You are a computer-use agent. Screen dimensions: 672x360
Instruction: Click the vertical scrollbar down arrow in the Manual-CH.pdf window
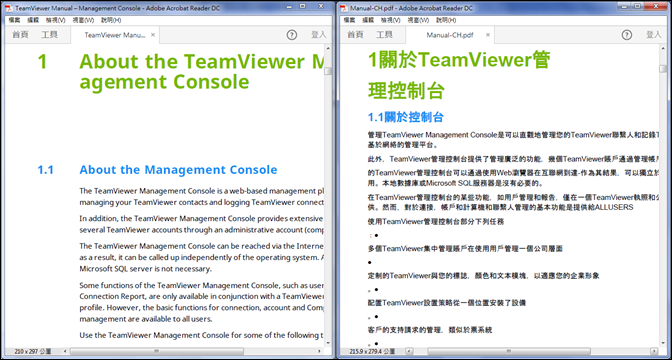[x=663, y=343]
